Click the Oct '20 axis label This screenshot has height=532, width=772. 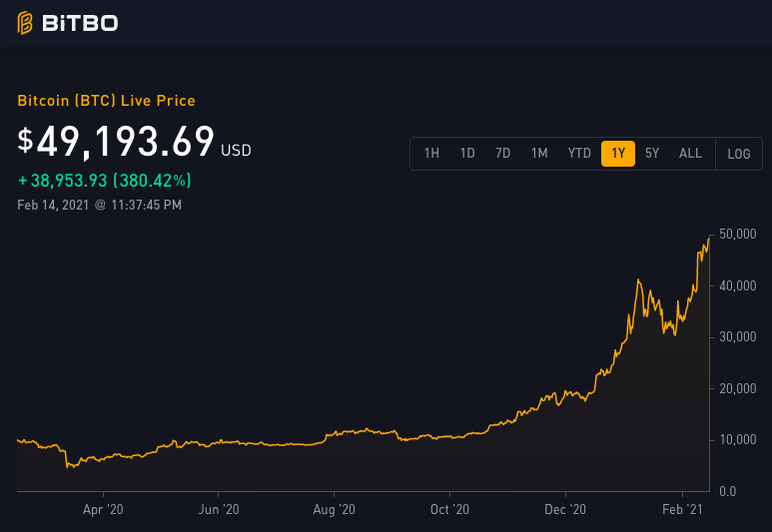(449, 509)
